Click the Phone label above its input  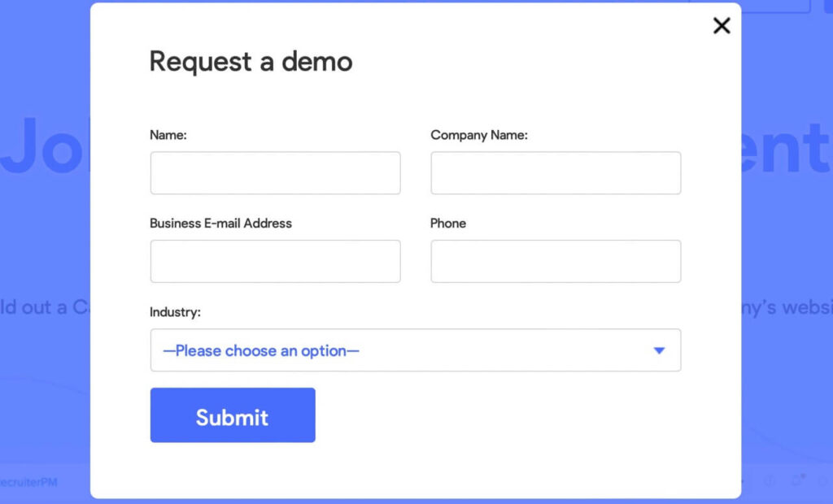(x=448, y=223)
